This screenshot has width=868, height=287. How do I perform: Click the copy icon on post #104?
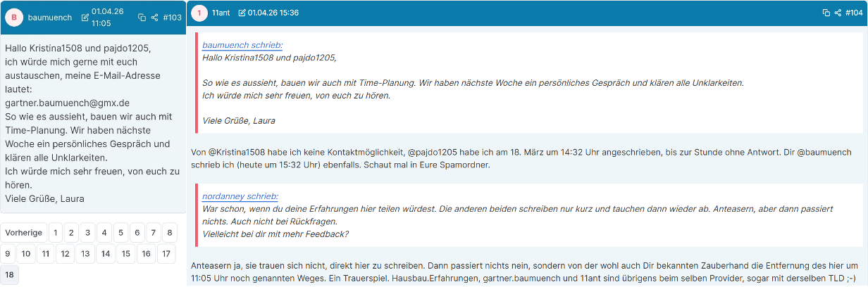coord(826,13)
